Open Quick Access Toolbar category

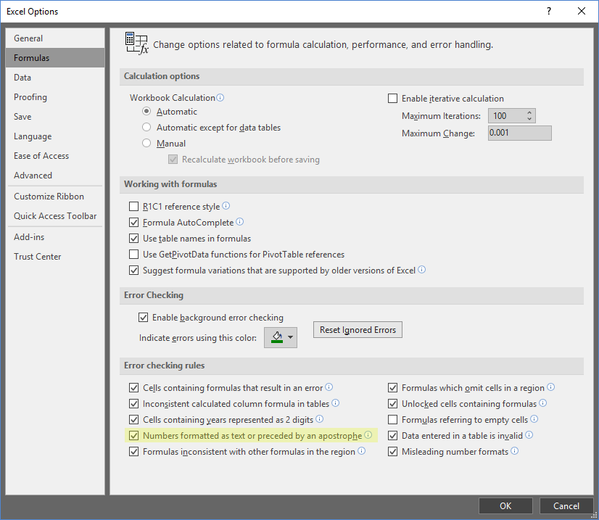coord(55,216)
